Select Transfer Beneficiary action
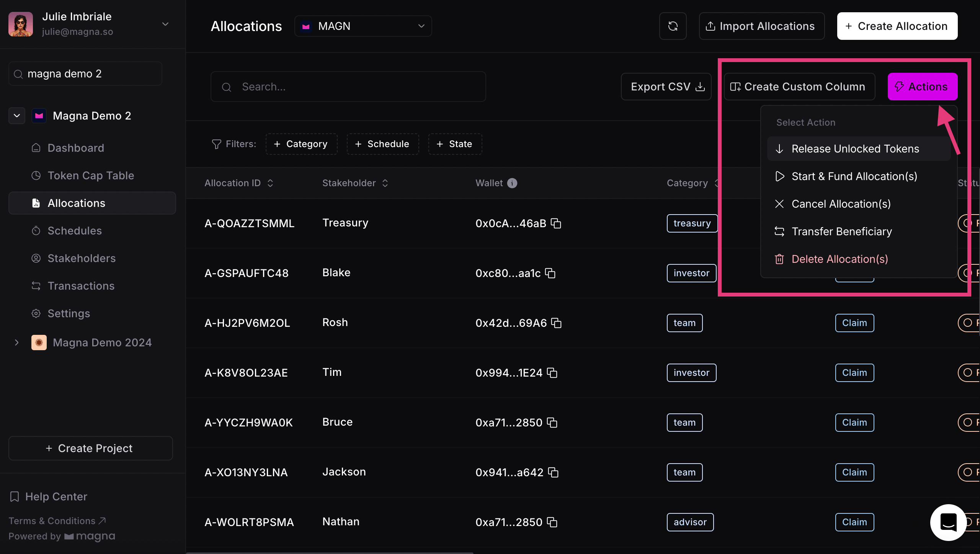 point(859,231)
